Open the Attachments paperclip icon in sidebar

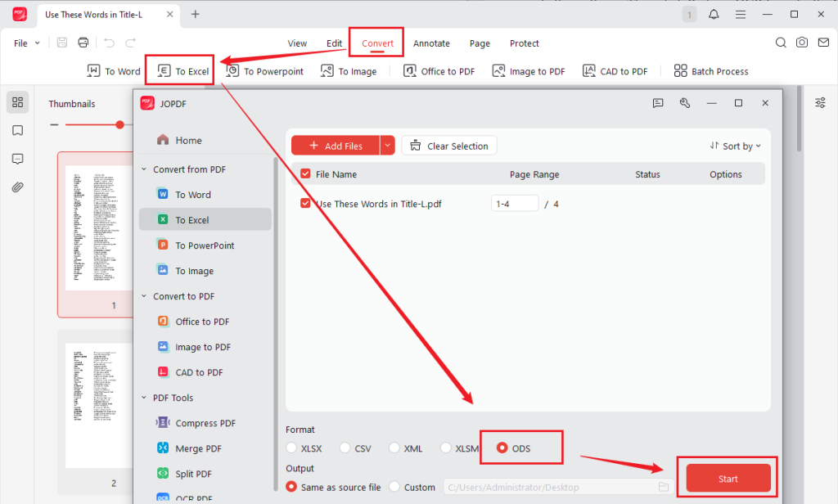point(18,187)
